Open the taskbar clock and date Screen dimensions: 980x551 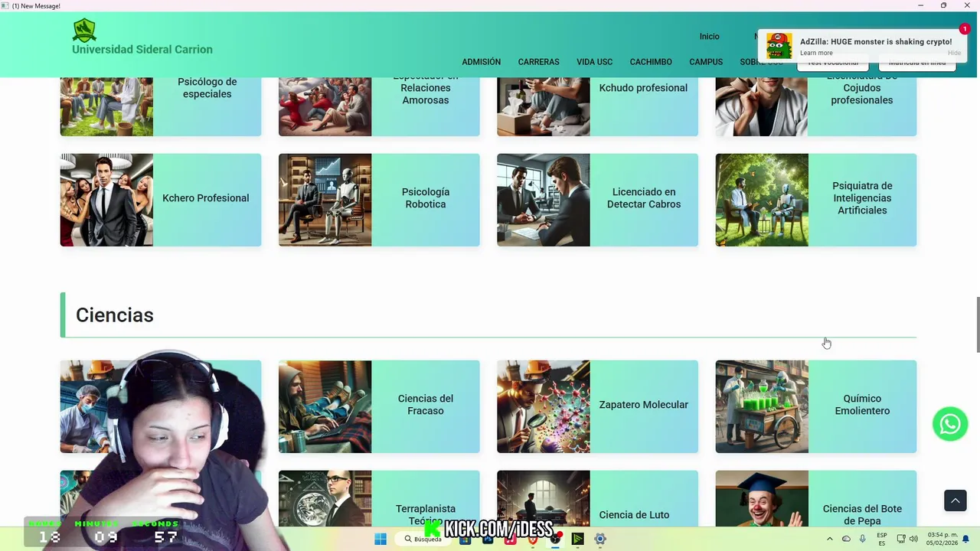tap(942, 539)
